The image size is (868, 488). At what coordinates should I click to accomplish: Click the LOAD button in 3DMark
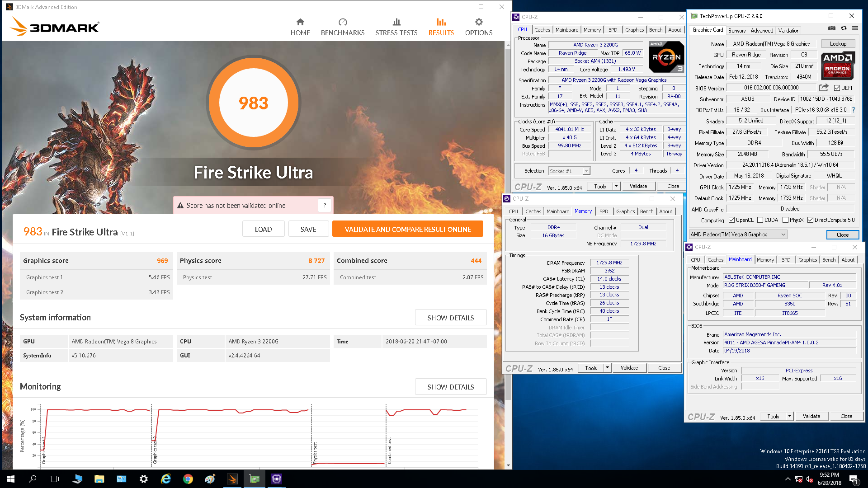pos(263,229)
